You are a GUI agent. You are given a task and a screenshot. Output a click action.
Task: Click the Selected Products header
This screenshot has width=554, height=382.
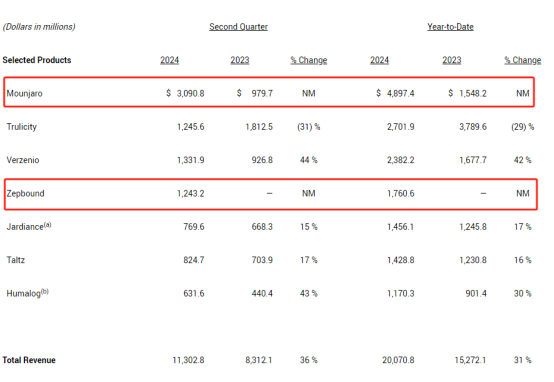point(37,60)
